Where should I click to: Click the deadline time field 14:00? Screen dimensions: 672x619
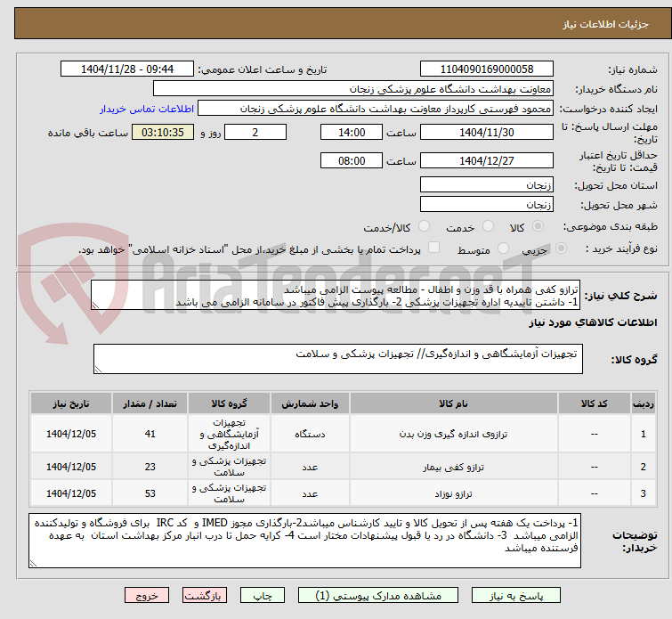coord(352,132)
